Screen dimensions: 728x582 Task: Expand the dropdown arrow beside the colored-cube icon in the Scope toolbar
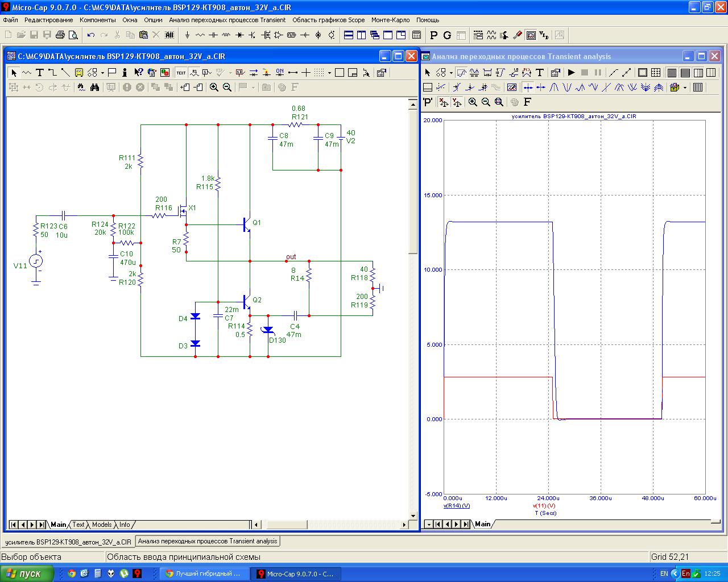point(685,88)
